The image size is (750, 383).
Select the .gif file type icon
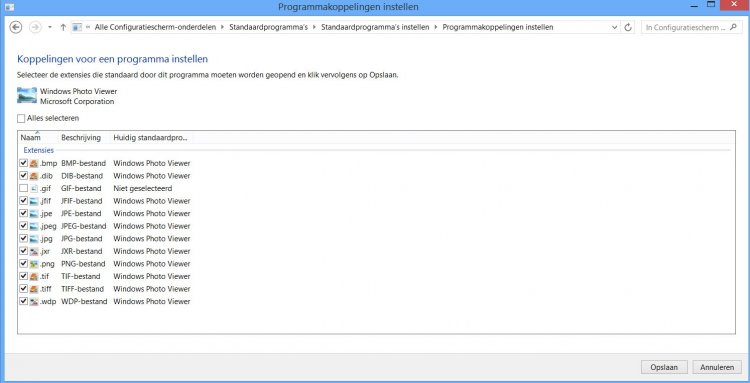pos(34,188)
